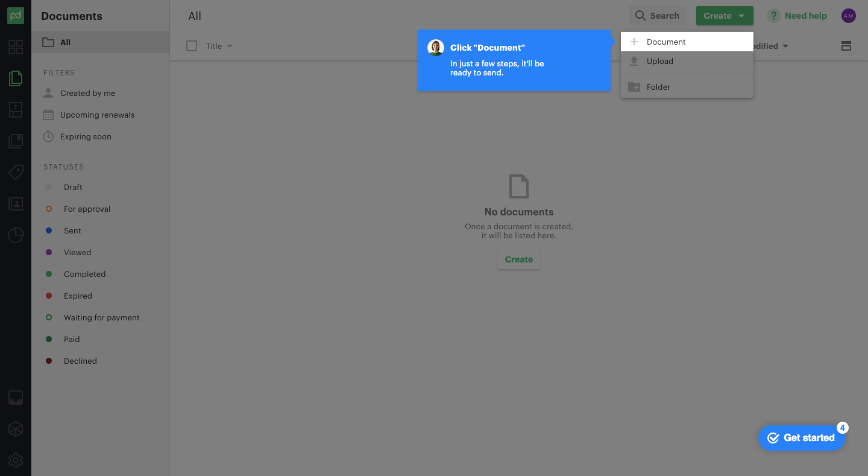Image resolution: width=868 pixels, height=476 pixels.
Task: Filter by Created by me
Action: 101,93
